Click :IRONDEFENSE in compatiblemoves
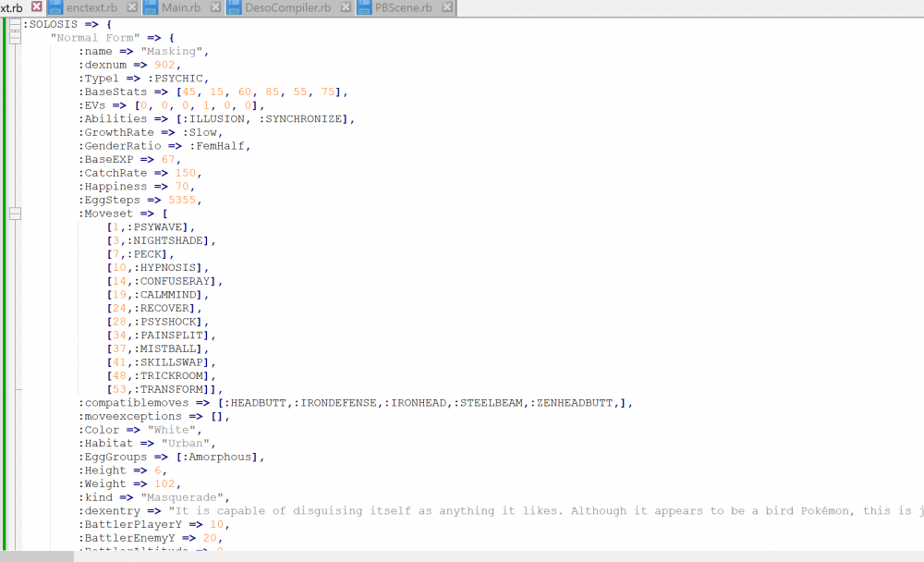Viewport: 924px width, 562px height. point(334,403)
